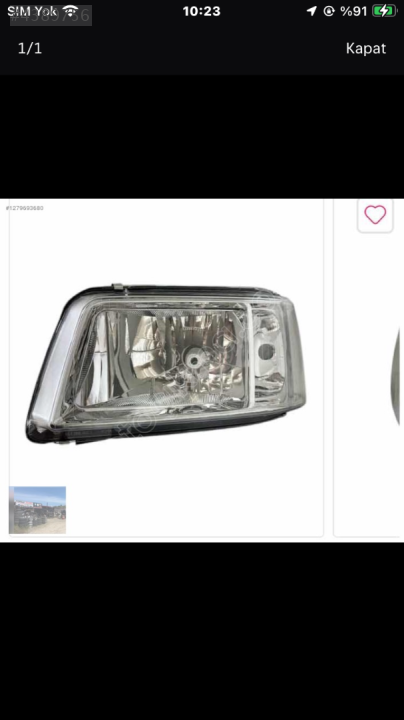Tap the 10:23 clock in status bar

(202, 11)
